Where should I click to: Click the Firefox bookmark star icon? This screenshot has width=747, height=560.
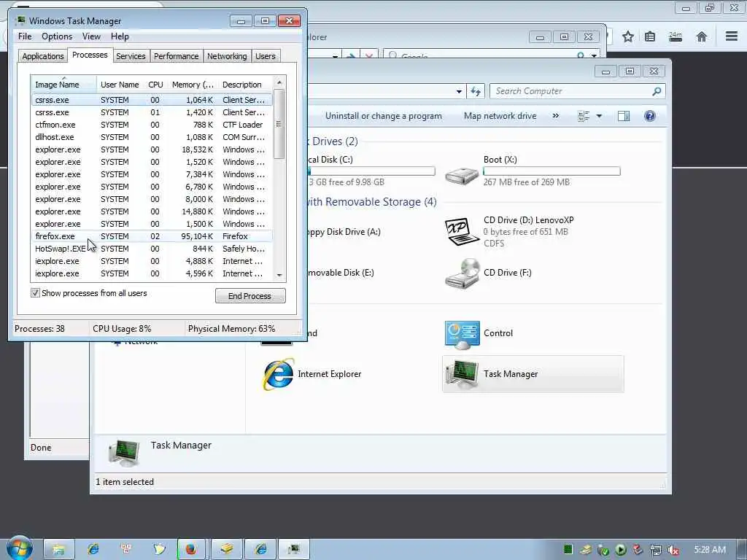click(x=628, y=36)
